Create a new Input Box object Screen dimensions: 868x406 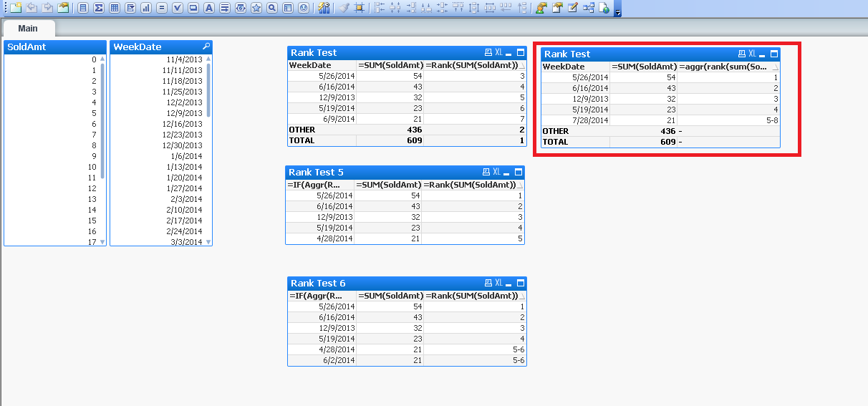point(162,8)
